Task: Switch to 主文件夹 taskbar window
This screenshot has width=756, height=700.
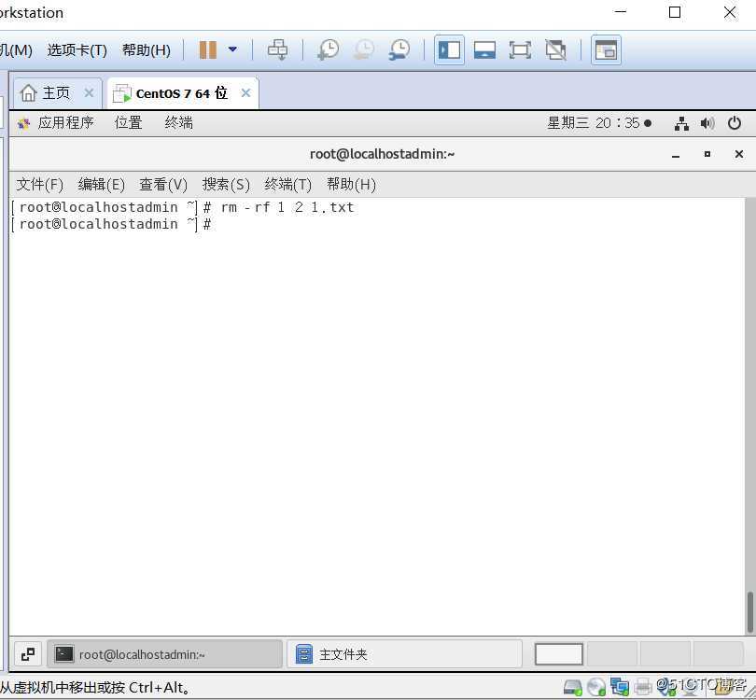Action: pyautogui.click(x=404, y=654)
